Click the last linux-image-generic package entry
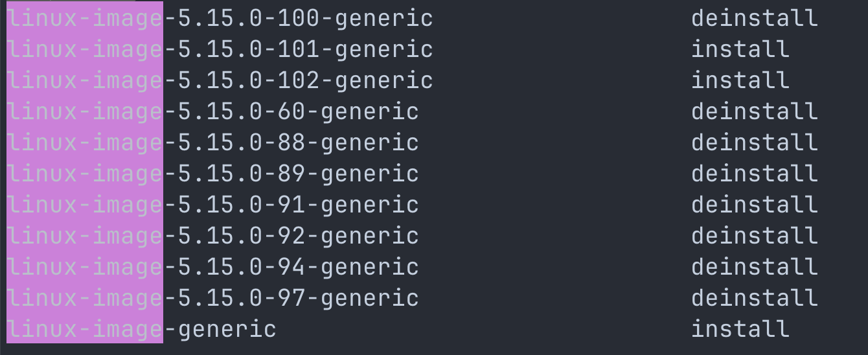The height and width of the screenshot is (355, 868). (141, 329)
